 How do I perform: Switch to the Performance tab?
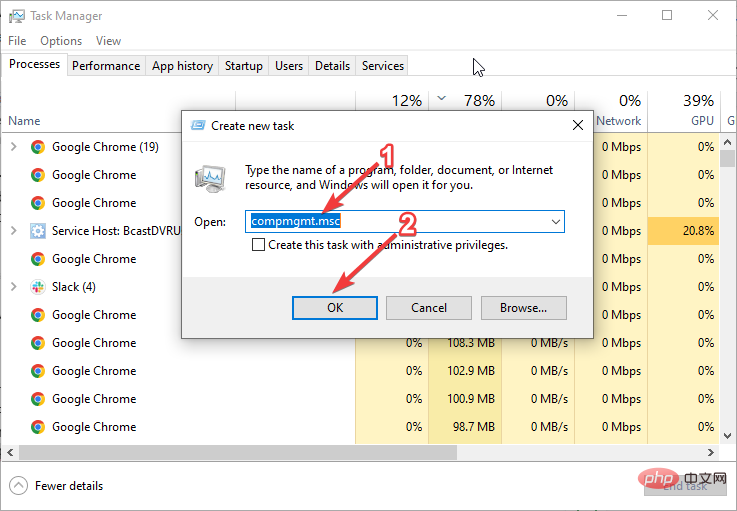point(106,66)
